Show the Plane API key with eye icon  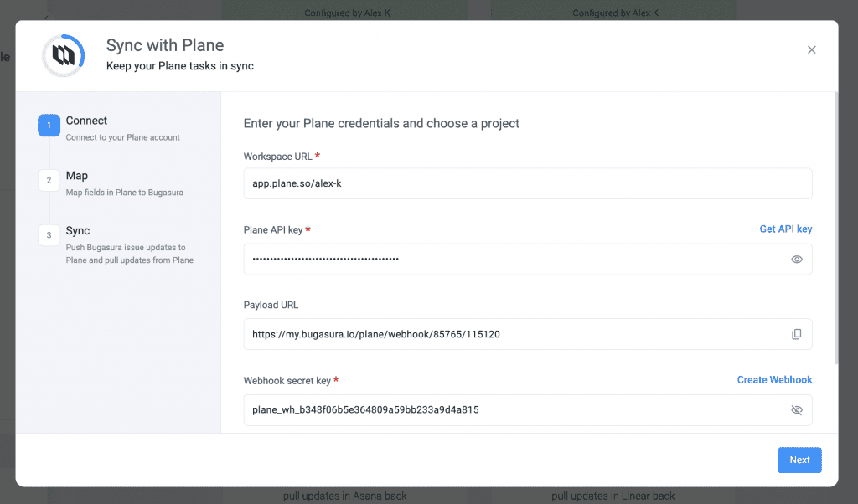pos(797,259)
